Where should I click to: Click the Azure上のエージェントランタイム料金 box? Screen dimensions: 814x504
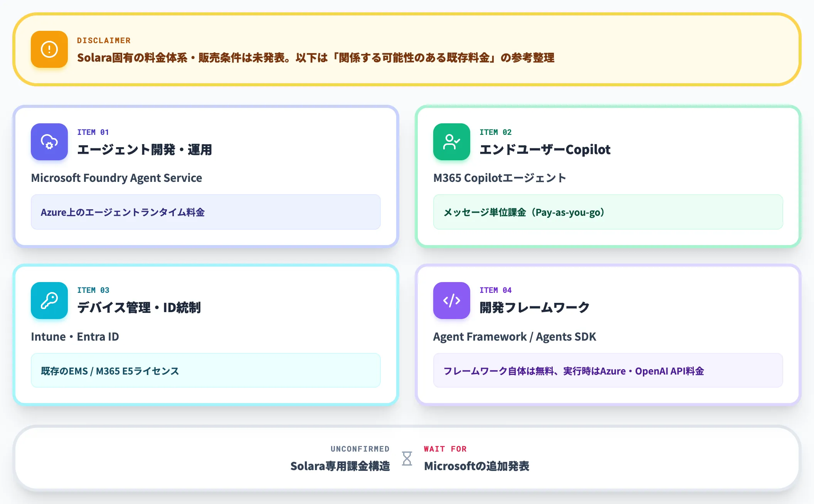tap(206, 212)
